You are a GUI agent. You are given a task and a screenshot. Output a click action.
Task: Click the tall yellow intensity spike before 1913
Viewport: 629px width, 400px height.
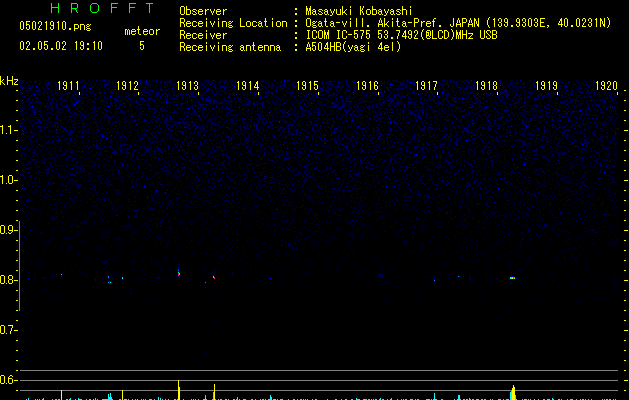pyautogui.click(x=179, y=390)
